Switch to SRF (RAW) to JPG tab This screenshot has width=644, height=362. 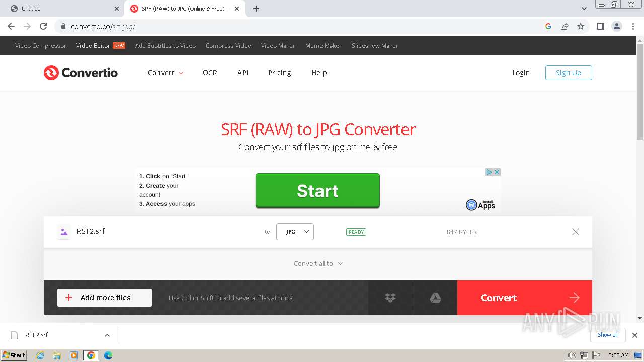coord(185,9)
